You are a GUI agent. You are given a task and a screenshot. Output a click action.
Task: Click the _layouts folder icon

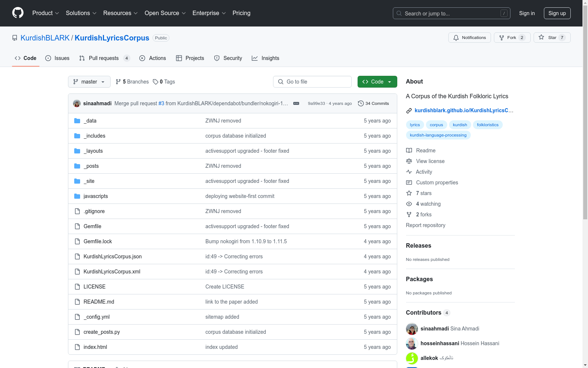coord(77,151)
